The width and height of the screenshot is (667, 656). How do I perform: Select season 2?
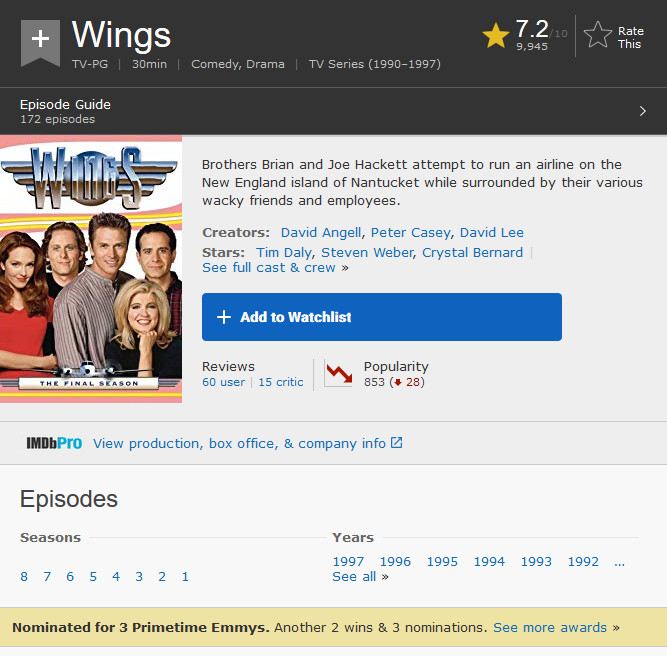pyautogui.click(x=162, y=577)
